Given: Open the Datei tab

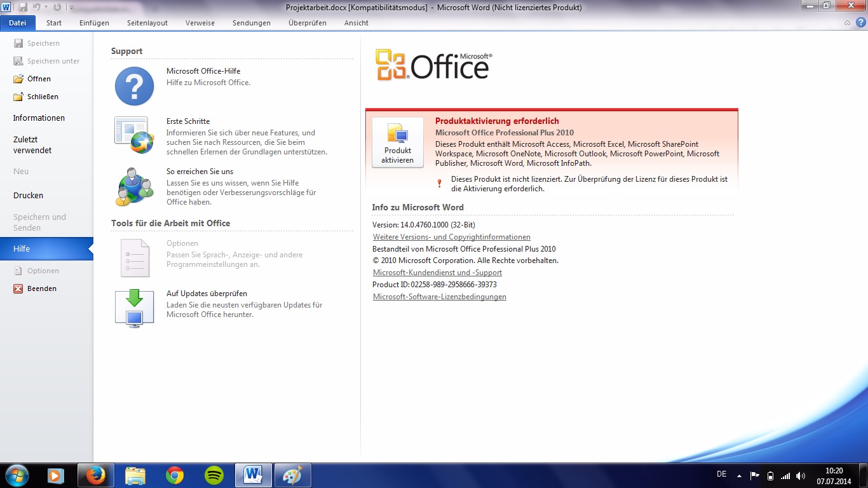Looking at the screenshot, I should click(18, 23).
